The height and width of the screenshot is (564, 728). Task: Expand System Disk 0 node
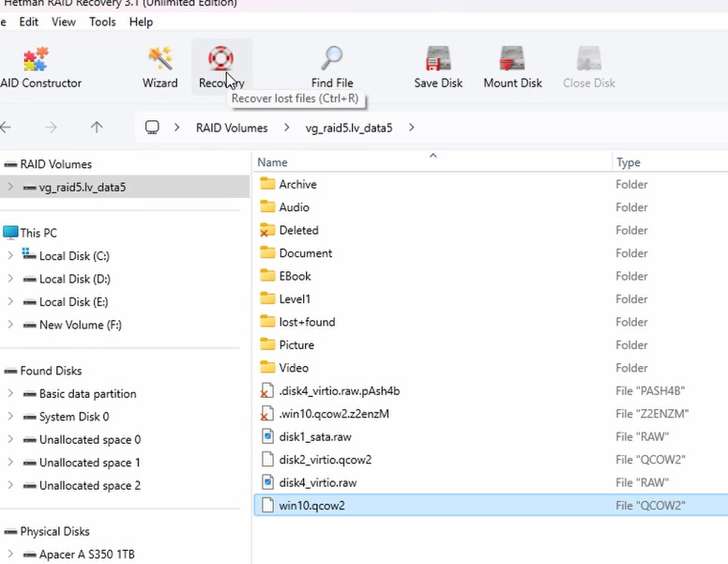10,417
